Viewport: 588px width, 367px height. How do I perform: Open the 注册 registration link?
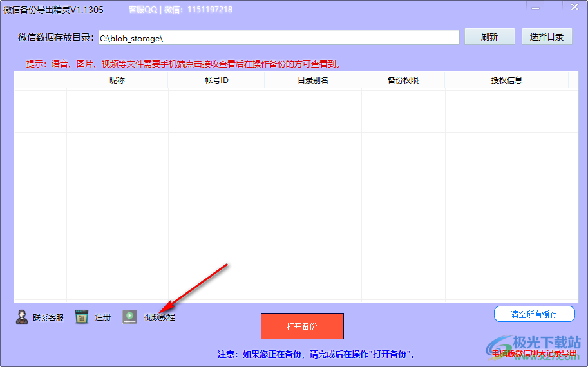pyautogui.click(x=103, y=317)
